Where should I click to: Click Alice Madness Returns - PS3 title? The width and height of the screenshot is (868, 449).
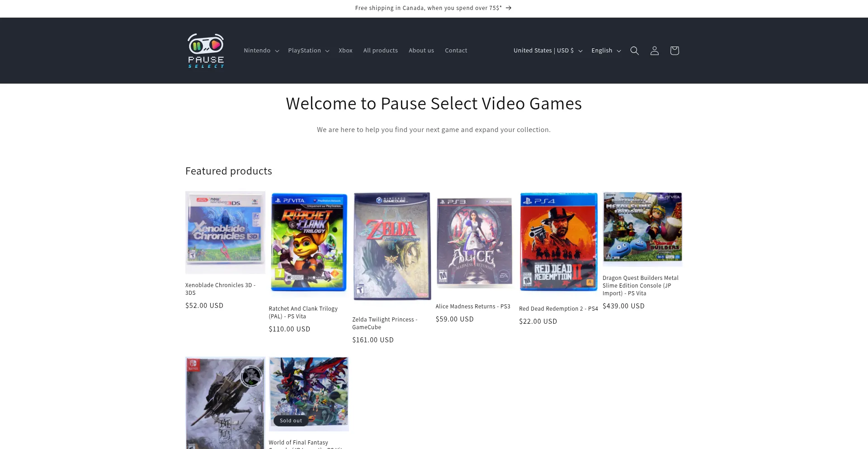(x=473, y=307)
